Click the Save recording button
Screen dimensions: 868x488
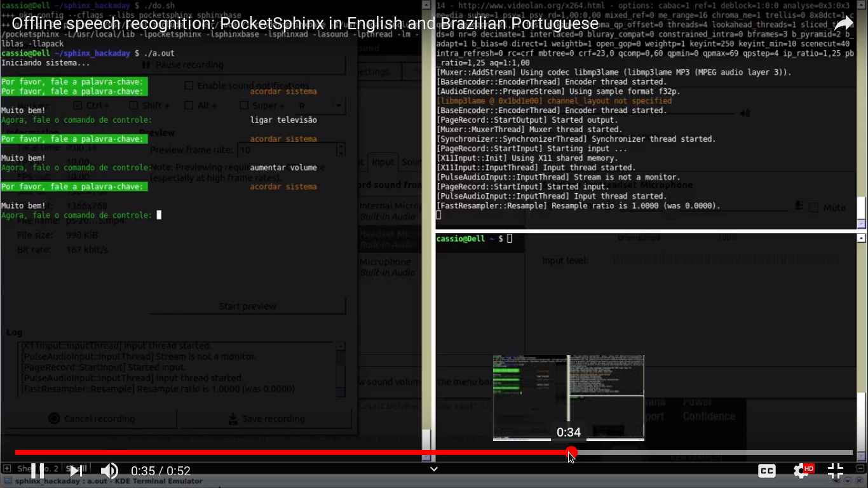point(266,419)
